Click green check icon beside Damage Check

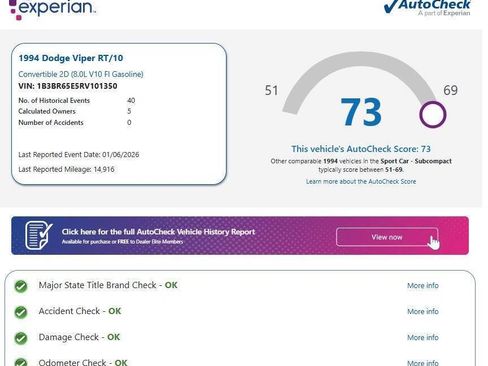[21, 338]
